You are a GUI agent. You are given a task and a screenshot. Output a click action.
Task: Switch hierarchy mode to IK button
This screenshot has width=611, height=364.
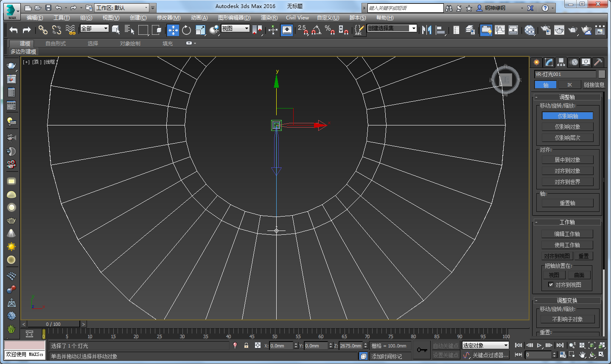click(569, 85)
